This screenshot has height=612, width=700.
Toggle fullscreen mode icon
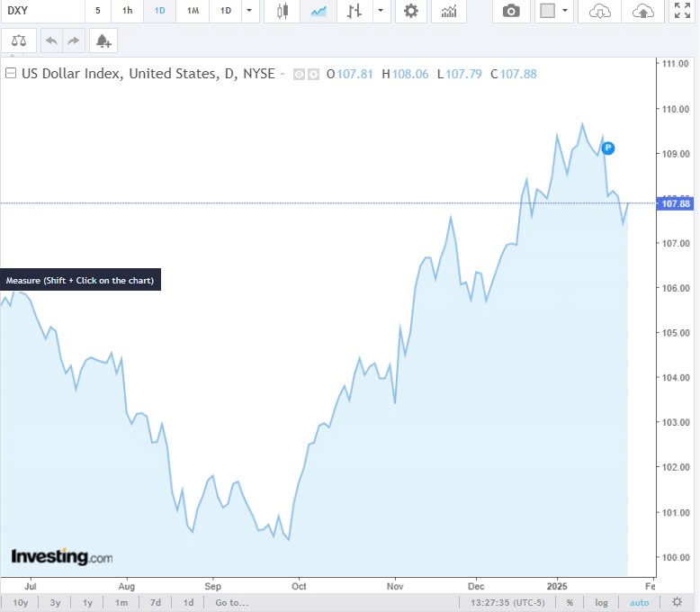tap(682, 10)
